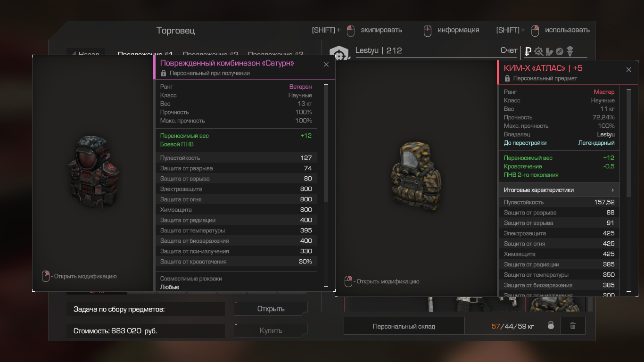Close the КИМ-Х АТЛАС tooltip window
644x362 pixels.
pyautogui.click(x=628, y=70)
